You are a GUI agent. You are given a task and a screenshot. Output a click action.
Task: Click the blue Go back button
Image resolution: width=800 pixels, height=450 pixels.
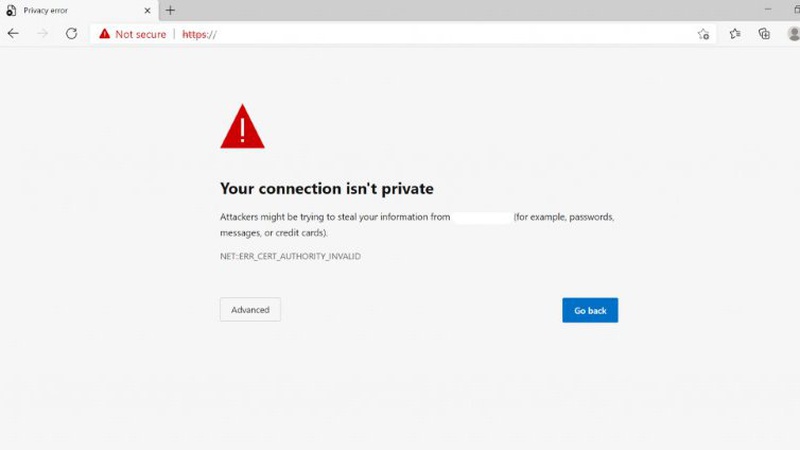(590, 310)
